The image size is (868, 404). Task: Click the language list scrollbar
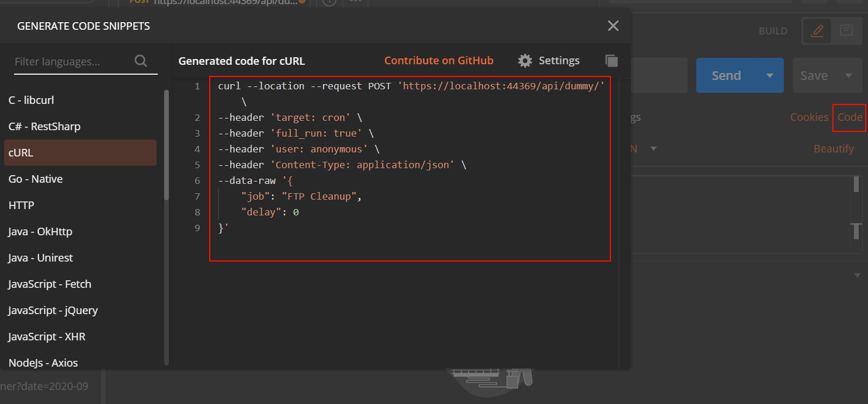click(x=166, y=145)
